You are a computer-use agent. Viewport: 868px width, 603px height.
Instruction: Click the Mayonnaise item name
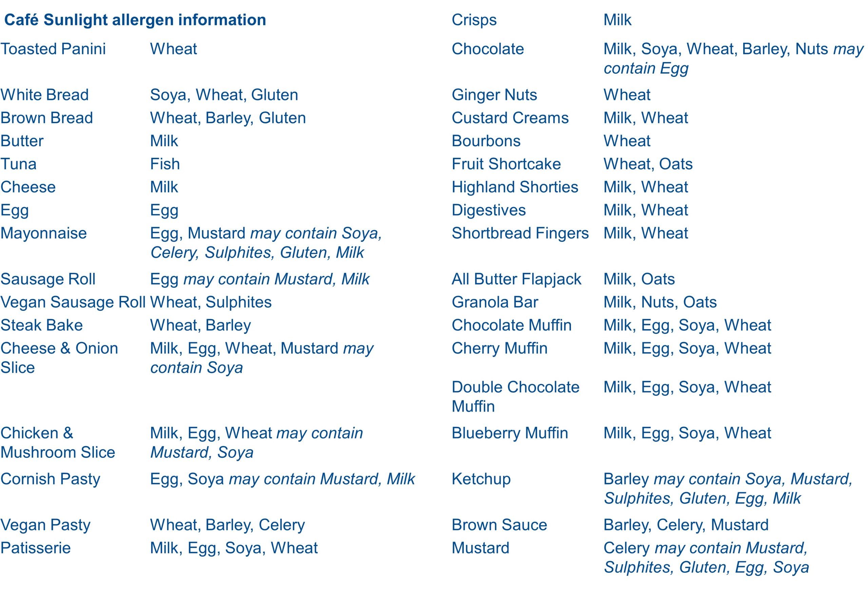(x=43, y=233)
